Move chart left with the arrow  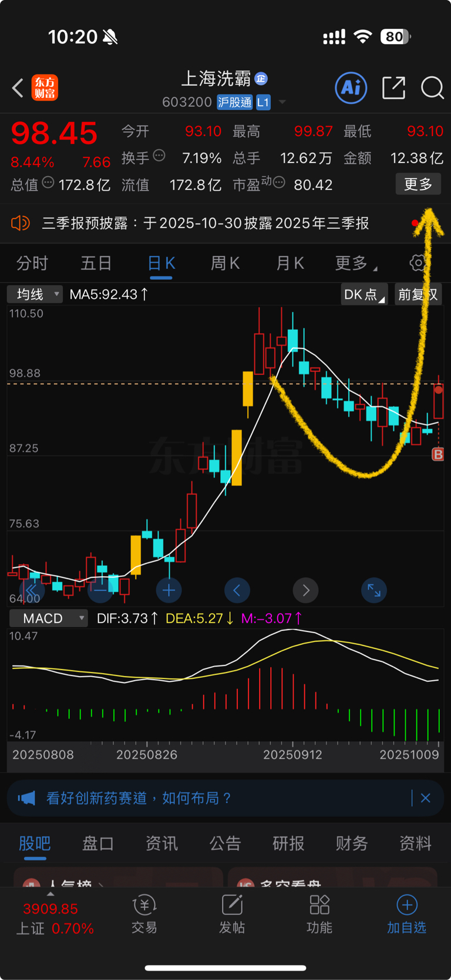pyautogui.click(x=237, y=590)
